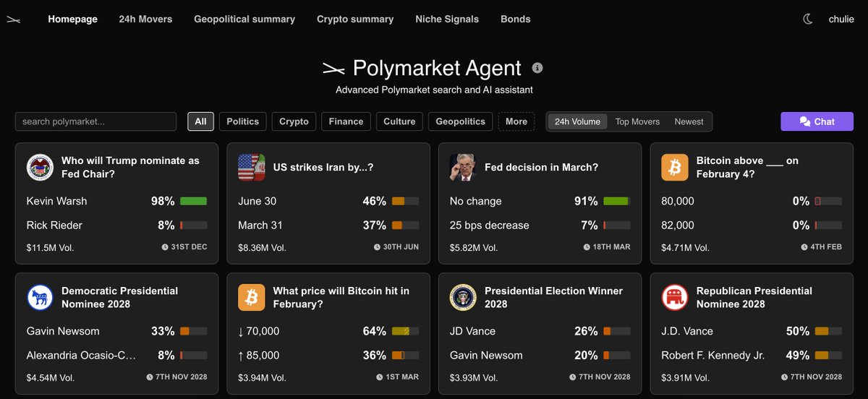Click the Republican elephant icon
The image size is (868, 399).
tap(675, 298)
